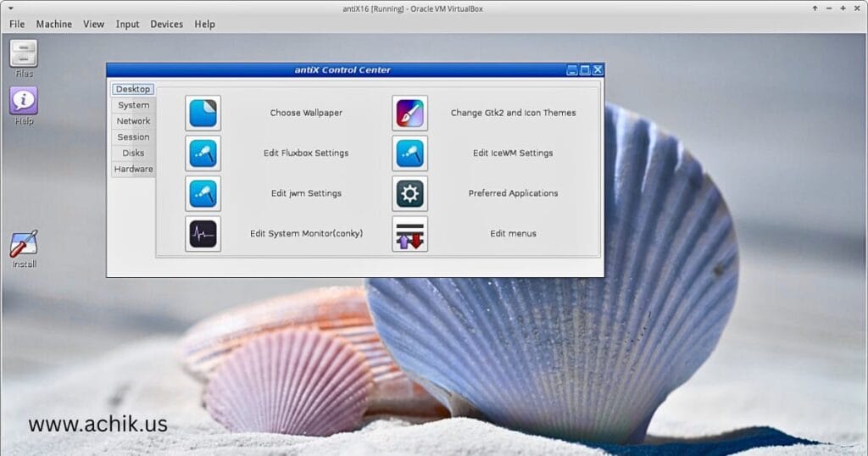Switch to the System tab
The image size is (868, 456).
click(133, 105)
